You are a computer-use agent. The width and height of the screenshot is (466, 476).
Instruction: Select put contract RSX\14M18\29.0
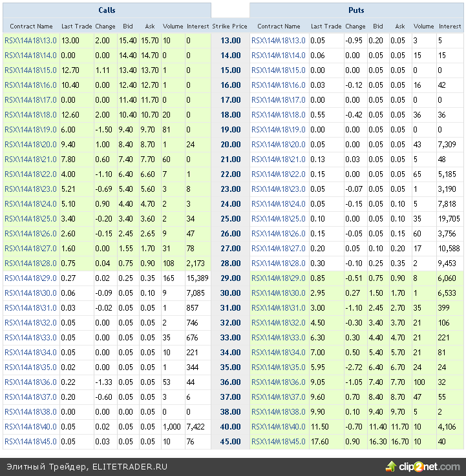(x=278, y=278)
